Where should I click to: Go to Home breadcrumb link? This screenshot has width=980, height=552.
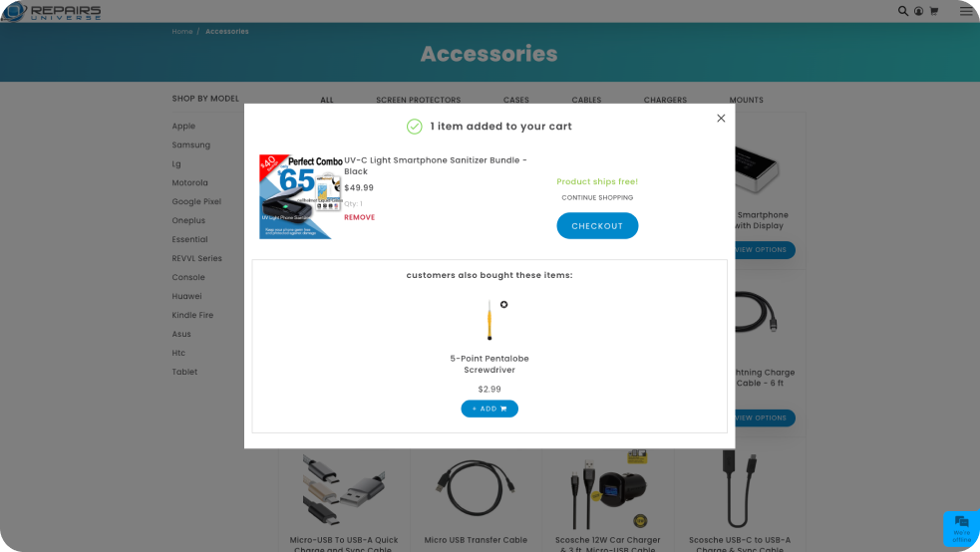coord(181,31)
